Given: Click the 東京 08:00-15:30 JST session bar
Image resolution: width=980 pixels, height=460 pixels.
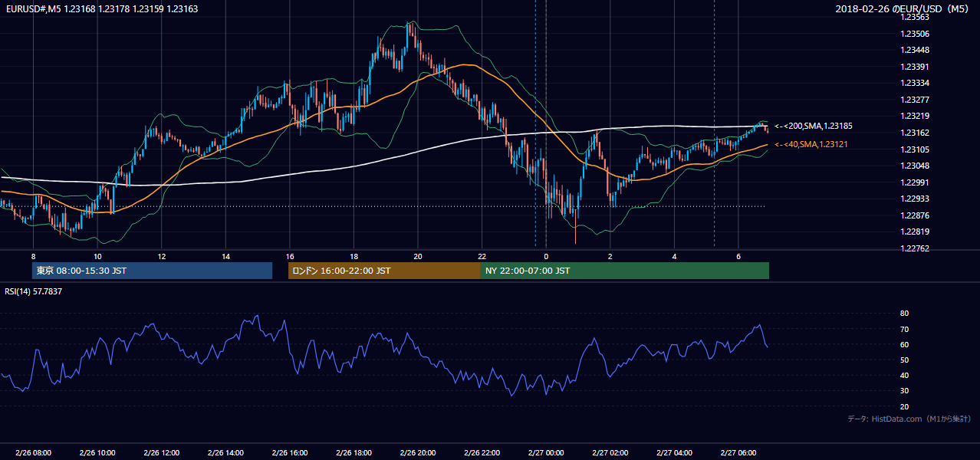Looking at the screenshot, I should click(x=152, y=271).
